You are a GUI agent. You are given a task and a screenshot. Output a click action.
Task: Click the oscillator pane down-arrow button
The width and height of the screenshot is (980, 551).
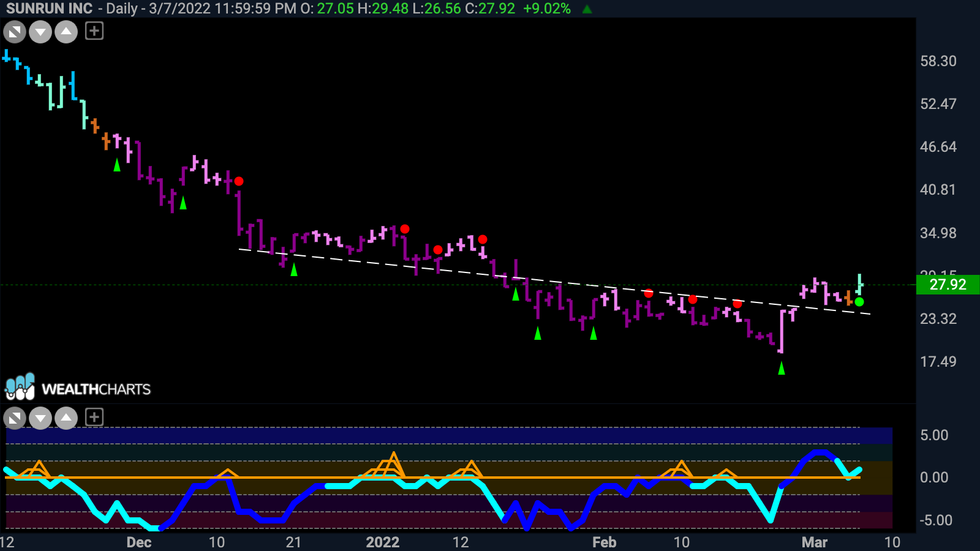(x=40, y=419)
